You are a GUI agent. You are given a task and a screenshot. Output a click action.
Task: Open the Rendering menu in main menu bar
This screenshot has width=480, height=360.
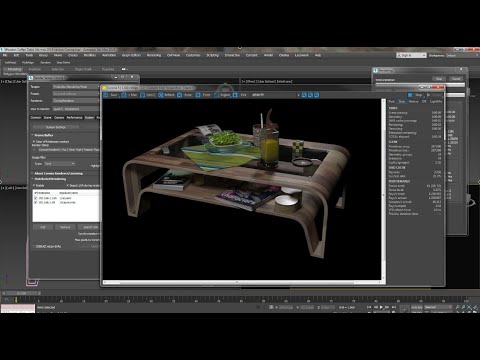[154, 55]
